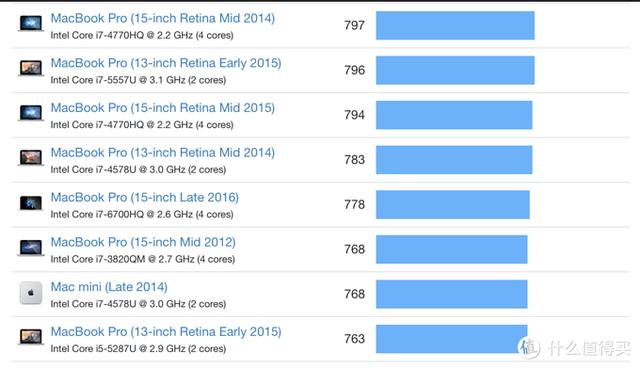Viewport: 640px width, 369px height.
Task: Open the MacBook Pro (15-inch Mid 2012) link
Action: click(x=143, y=242)
